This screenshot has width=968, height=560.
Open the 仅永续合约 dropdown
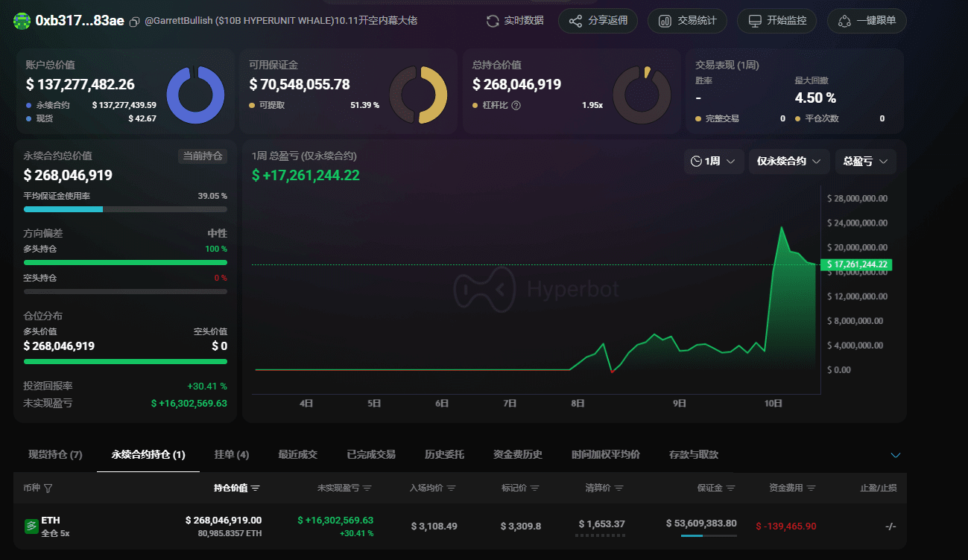(x=789, y=162)
